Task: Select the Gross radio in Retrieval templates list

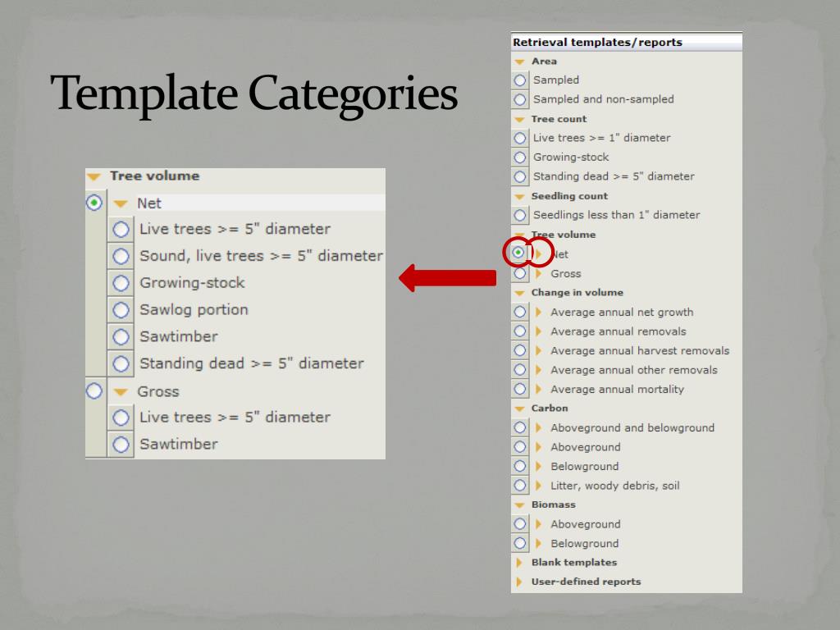Action: tap(519, 274)
